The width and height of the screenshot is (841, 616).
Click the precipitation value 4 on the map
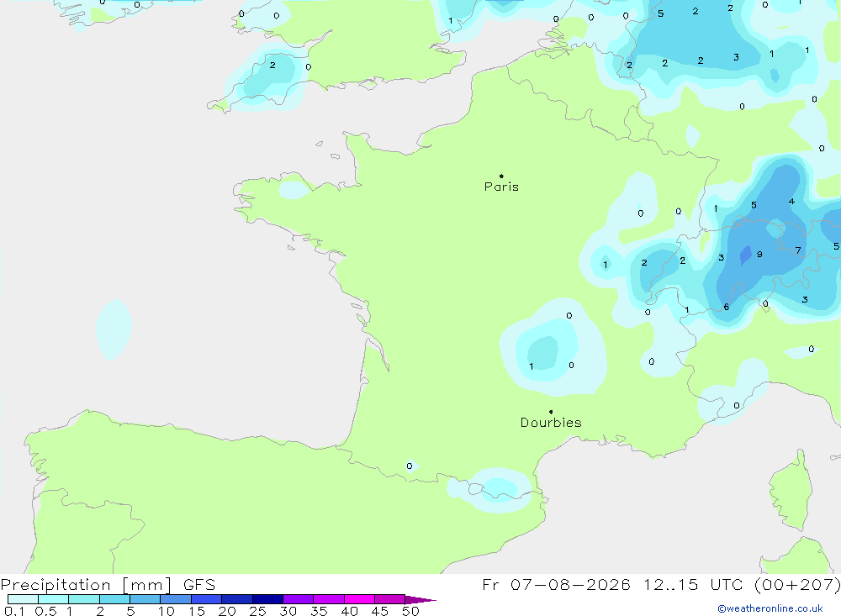(791, 202)
